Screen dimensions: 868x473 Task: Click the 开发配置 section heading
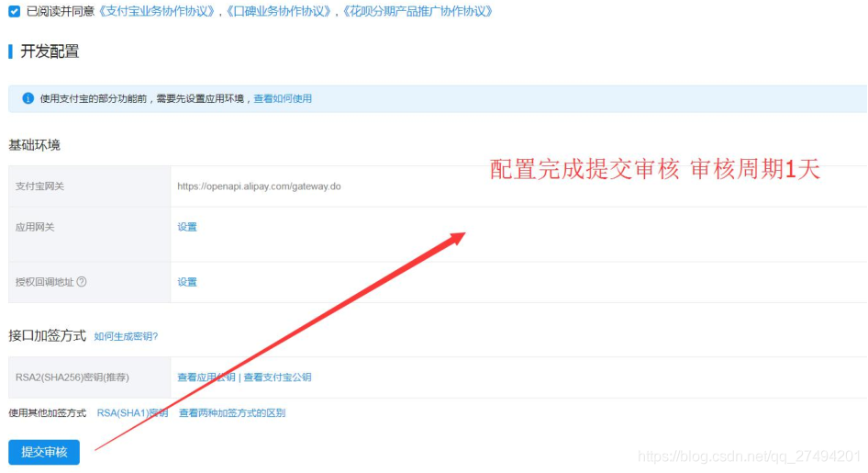coord(50,51)
